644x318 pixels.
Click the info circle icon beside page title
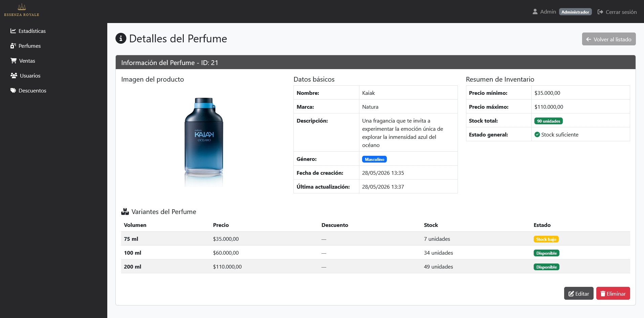[x=121, y=39]
